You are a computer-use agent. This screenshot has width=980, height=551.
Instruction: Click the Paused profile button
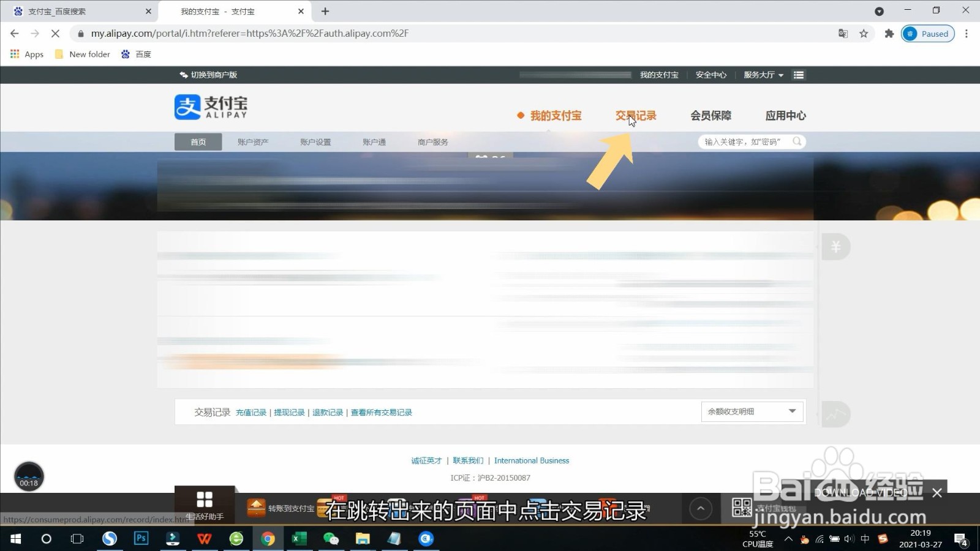tap(928, 34)
